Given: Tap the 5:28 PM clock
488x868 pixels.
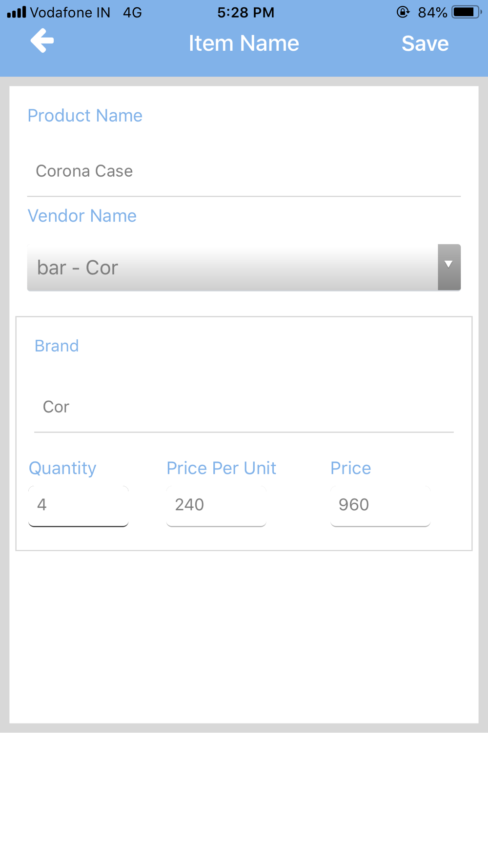Looking at the screenshot, I should (x=246, y=12).
